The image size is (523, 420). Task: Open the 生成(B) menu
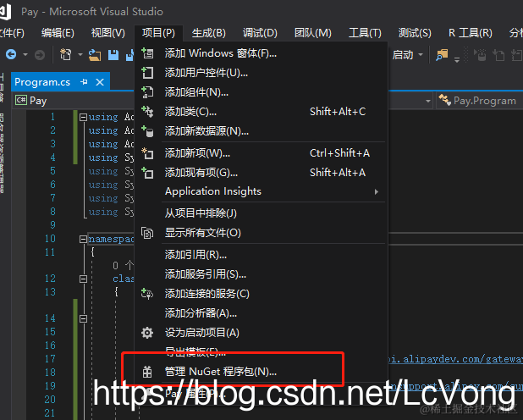coord(209,33)
